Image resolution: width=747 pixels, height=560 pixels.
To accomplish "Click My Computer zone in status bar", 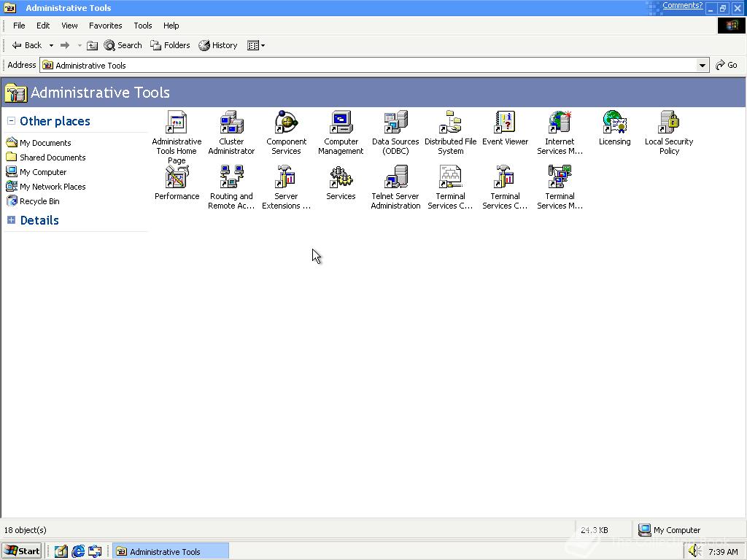I will 670,530.
